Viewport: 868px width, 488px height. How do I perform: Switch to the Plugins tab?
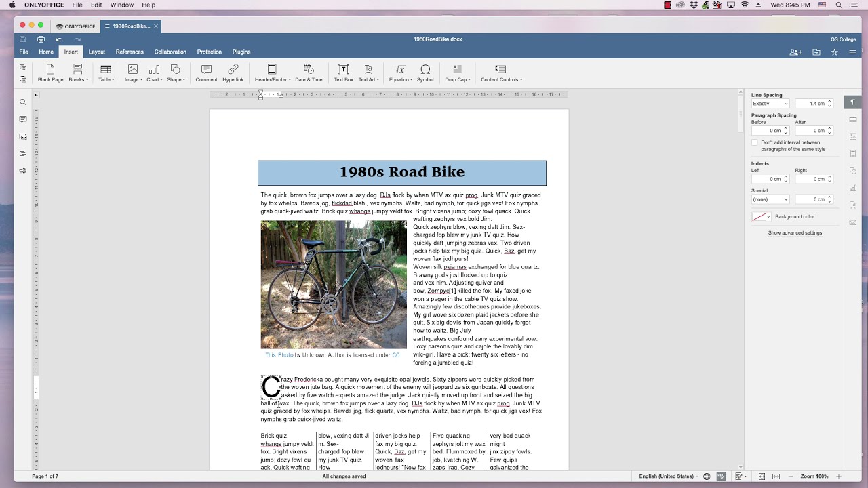(241, 52)
